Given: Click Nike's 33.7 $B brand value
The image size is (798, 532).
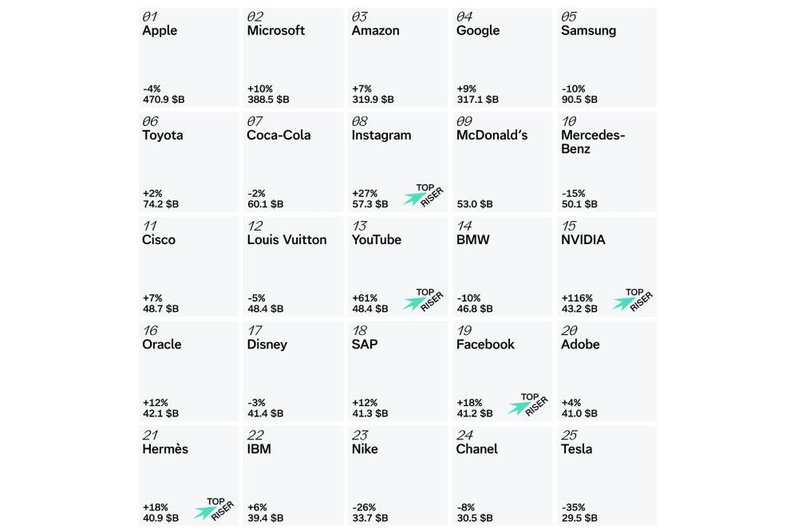Looking at the screenshot, I should 372,518.
